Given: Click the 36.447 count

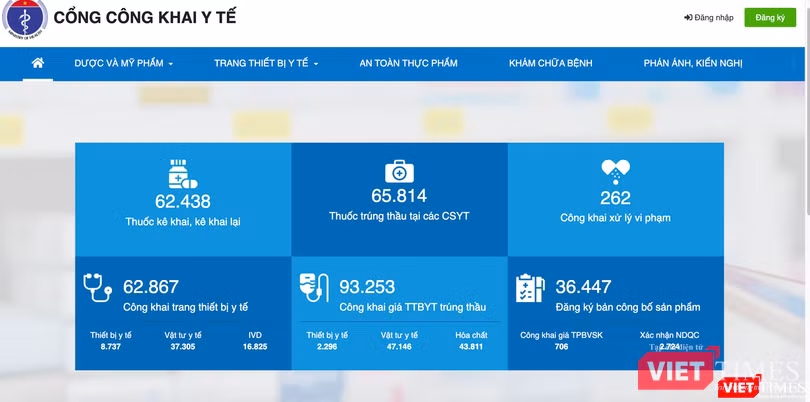Looking at the screenshot, I should point(584,287).
